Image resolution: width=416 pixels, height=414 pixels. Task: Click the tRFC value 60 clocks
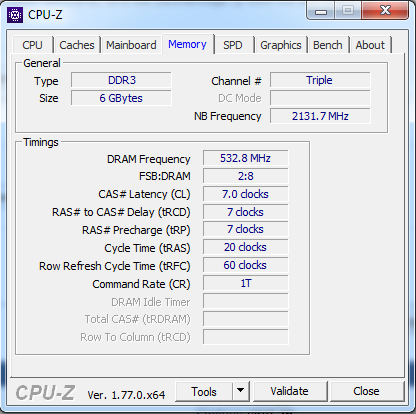246,265
